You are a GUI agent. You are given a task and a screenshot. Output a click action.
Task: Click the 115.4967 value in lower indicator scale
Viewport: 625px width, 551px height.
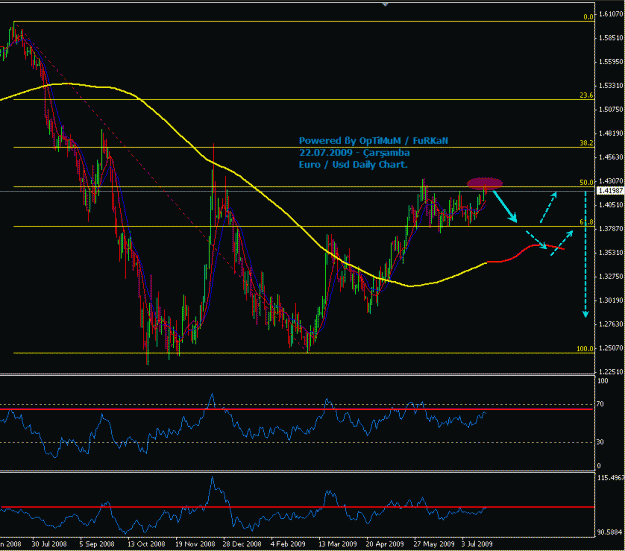tap(611, 478)
